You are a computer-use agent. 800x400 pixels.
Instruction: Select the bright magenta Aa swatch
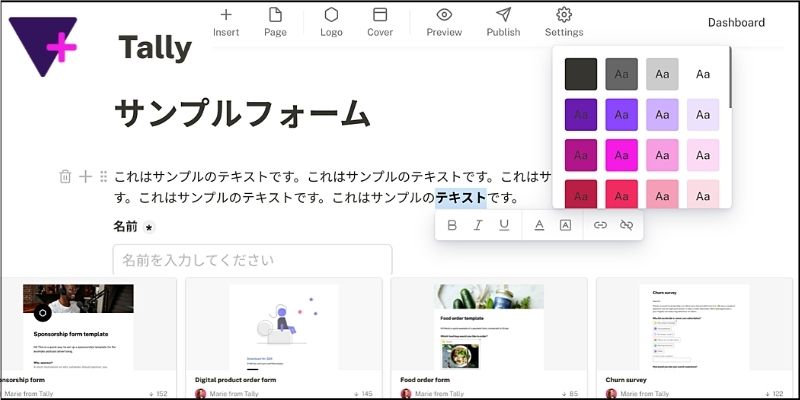point(621,155)
